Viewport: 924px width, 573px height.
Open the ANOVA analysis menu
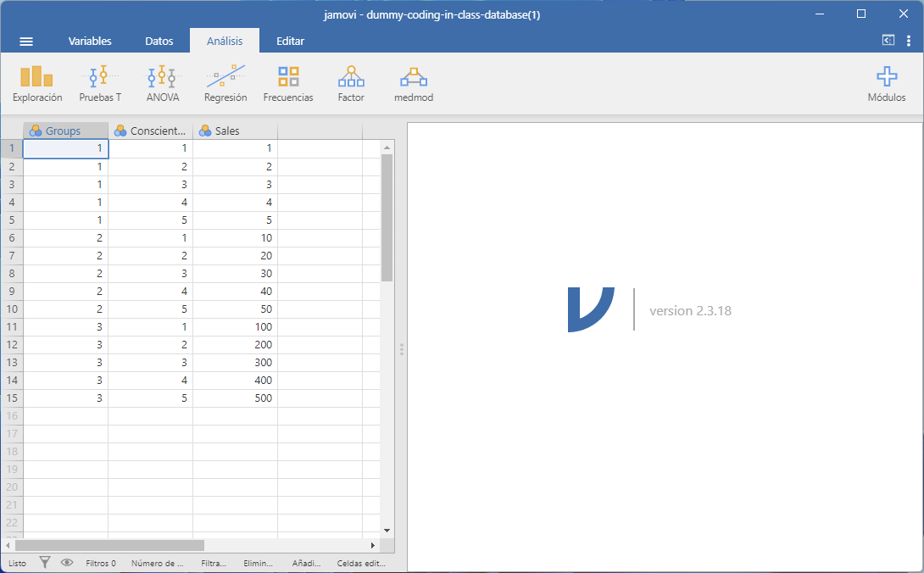tap(162, 84)
